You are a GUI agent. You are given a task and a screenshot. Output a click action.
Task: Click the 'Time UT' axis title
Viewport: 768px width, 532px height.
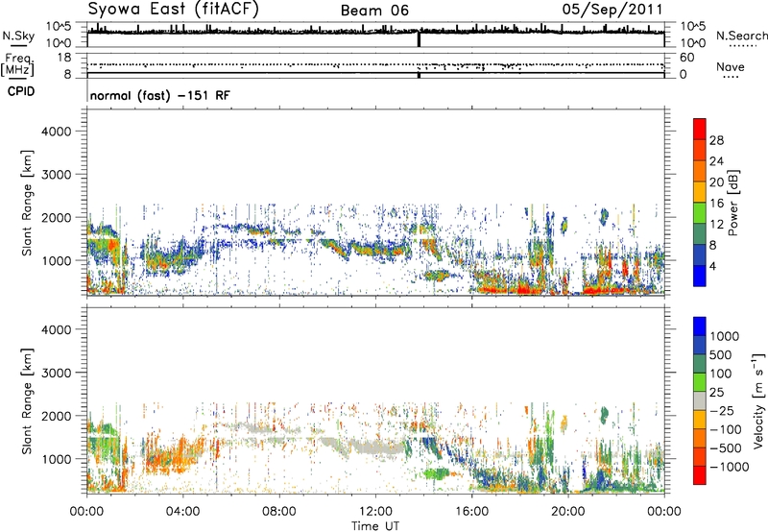pos(375,526)
